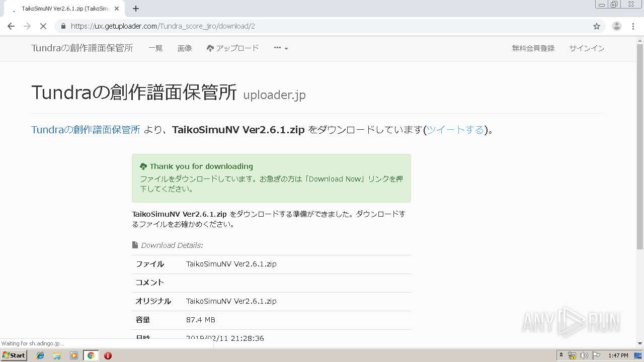This screenshot has width=644, height=362.
Task: Go back to the previous page
Action: [11, 26]
